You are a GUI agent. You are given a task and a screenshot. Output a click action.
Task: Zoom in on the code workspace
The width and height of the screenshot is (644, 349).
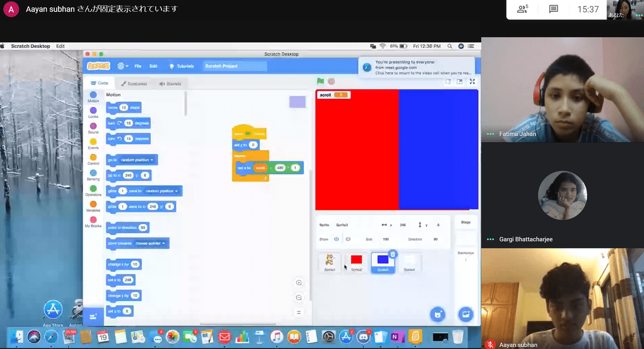(x=299, y=283)
